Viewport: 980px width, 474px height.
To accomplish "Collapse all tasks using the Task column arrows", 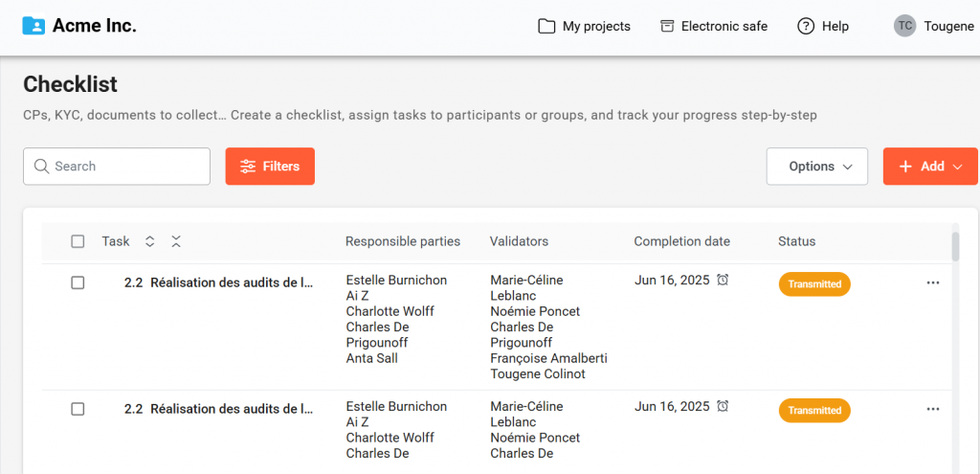I will [176, 241].
